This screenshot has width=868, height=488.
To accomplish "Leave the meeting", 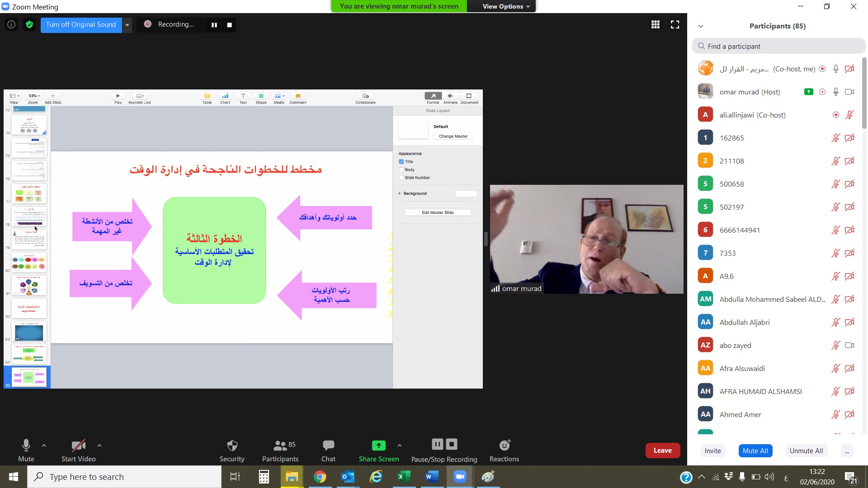I will coord(662,450).
